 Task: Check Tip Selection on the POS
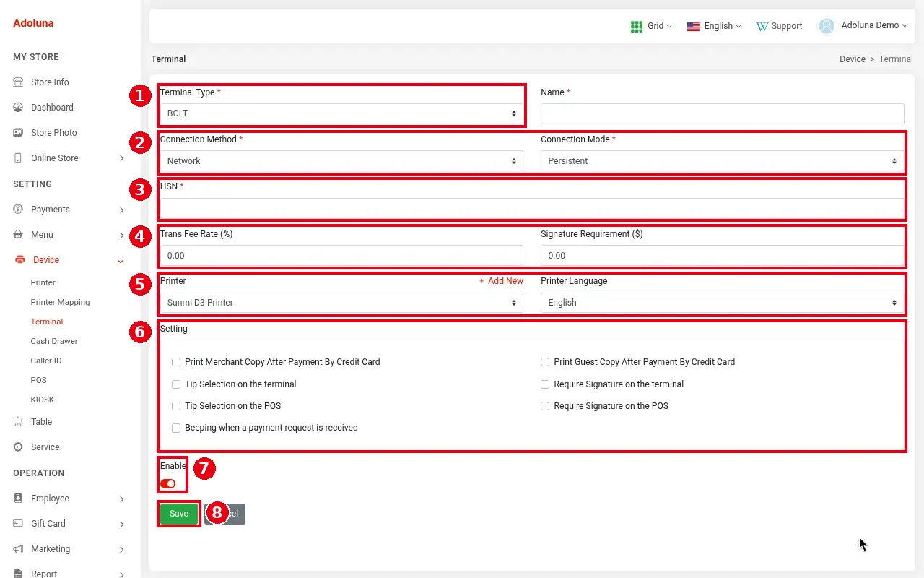click(x=176, y=406)
